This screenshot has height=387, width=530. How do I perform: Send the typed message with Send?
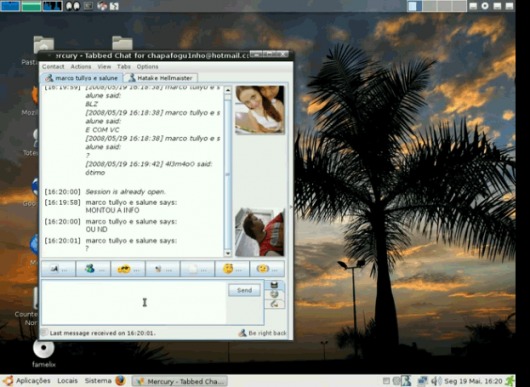coord(244,290)
